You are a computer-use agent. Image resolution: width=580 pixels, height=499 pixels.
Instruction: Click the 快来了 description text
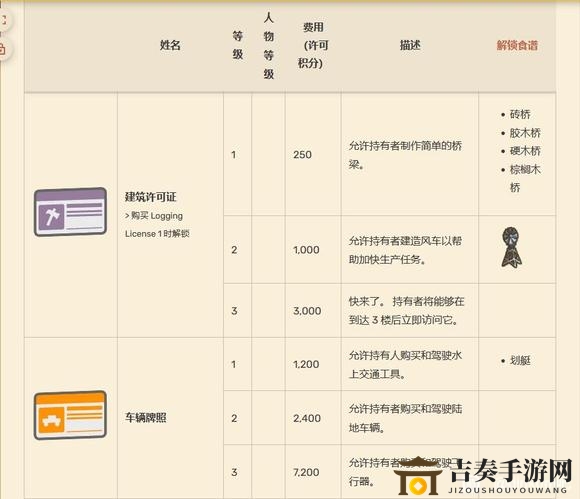point(406,311)
